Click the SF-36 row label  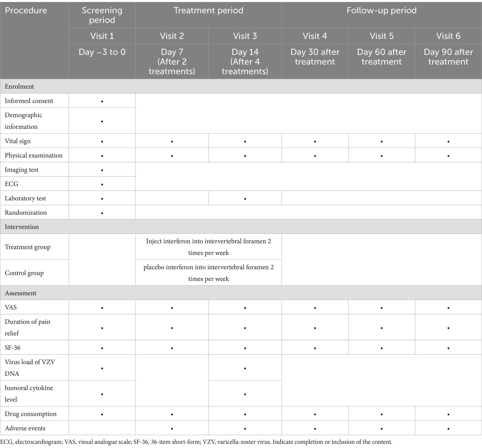tap(13, 348)
